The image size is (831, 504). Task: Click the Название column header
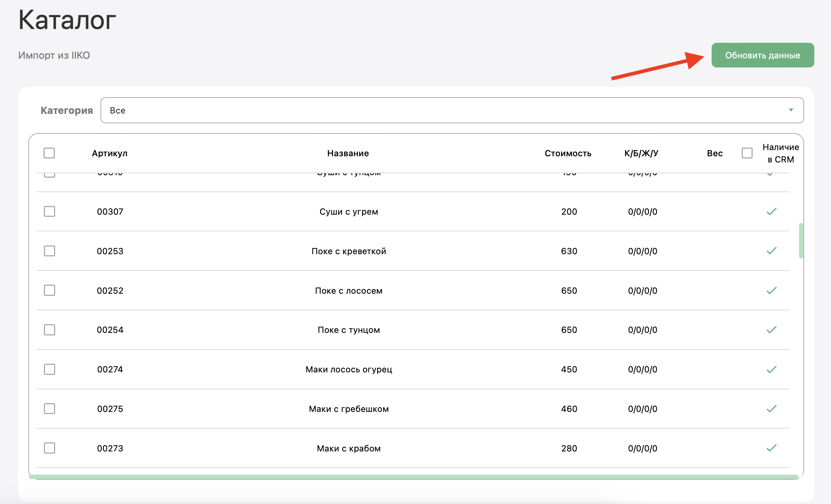(x=348, y=153)
